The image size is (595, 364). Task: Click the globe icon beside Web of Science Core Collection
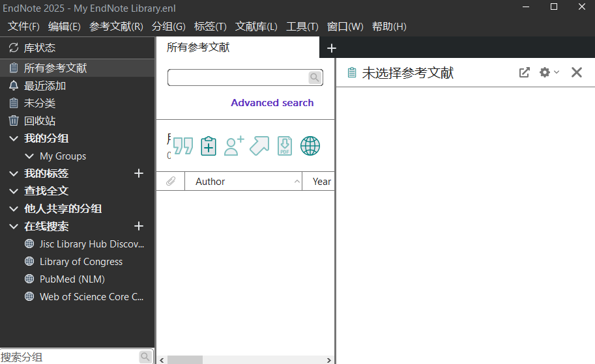pyautogui.click(x=29, y=296)
